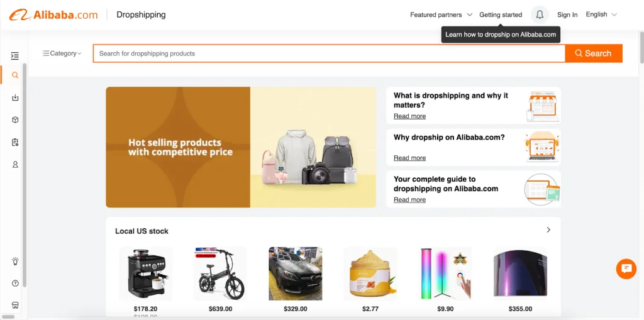
Task: Click Read more under Why dropship
Action: 409,158
